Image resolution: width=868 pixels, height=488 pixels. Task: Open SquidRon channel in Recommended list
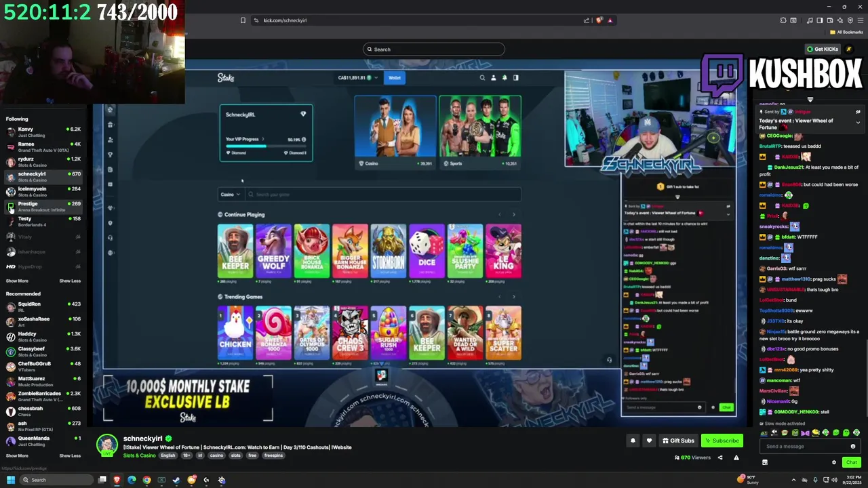43,307
